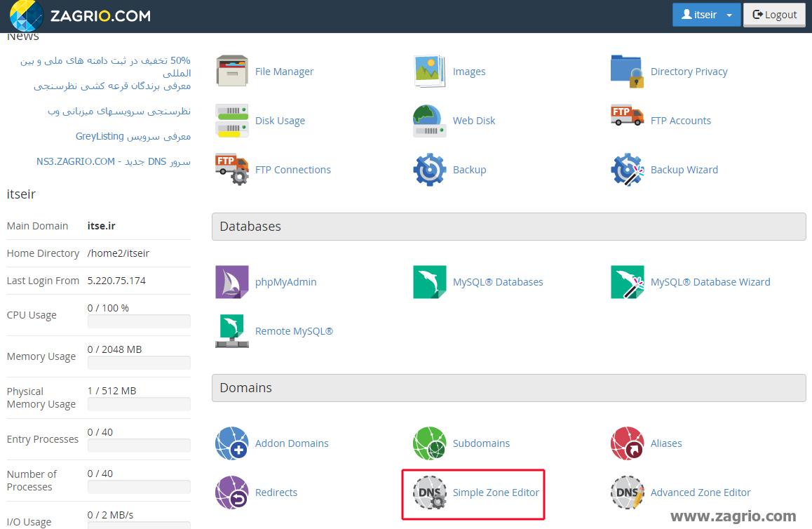Open the Disk Usage link
Viewport: 812px width, 529px height.
click(x=280, y=121)
